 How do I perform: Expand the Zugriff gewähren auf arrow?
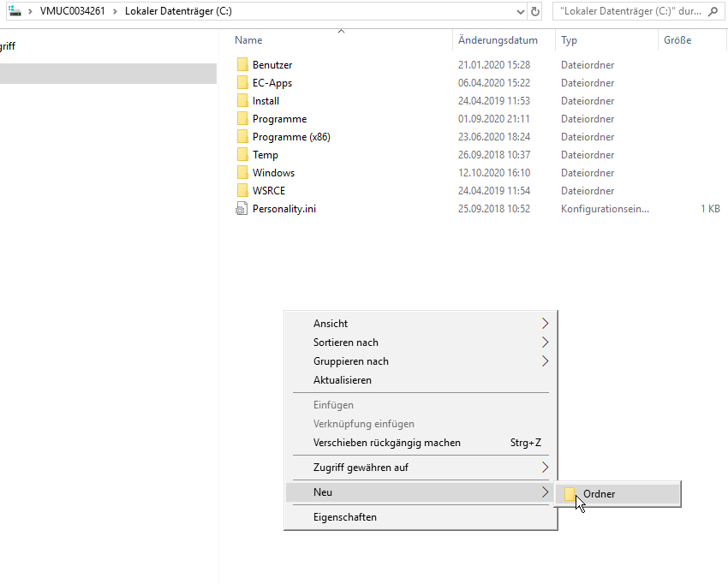545,468
